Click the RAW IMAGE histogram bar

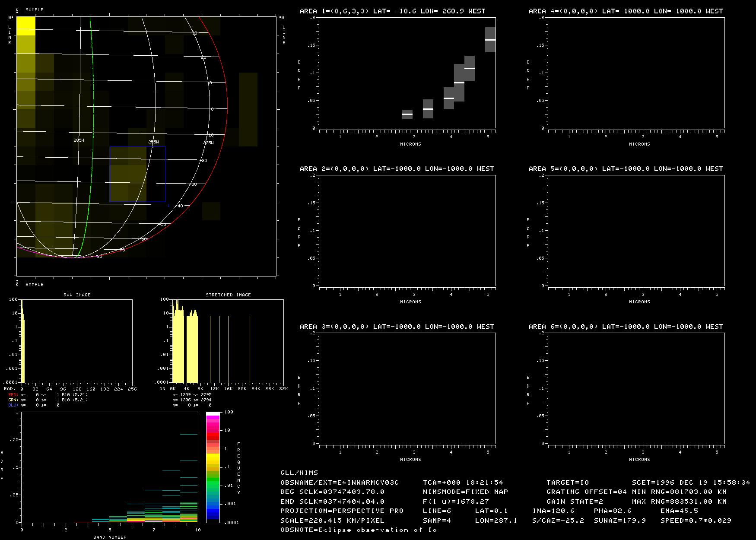(x=23, y=346)
